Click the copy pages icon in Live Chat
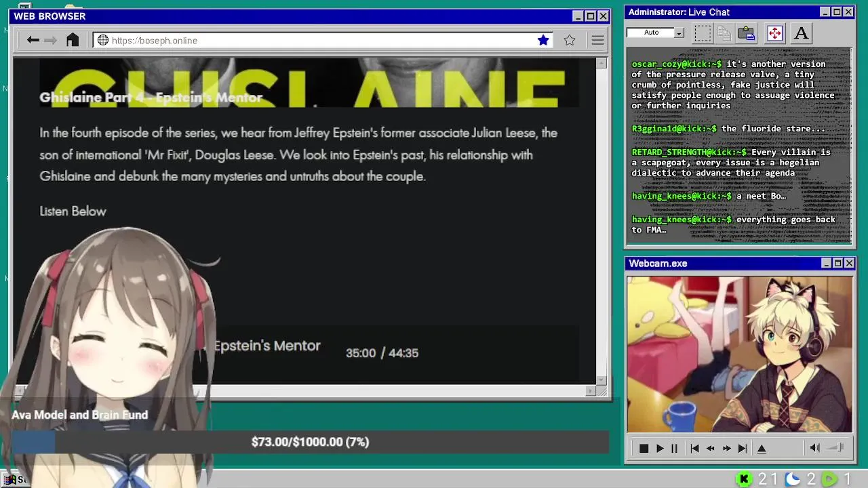Screen dimensions: 868x488 point(724,33)
